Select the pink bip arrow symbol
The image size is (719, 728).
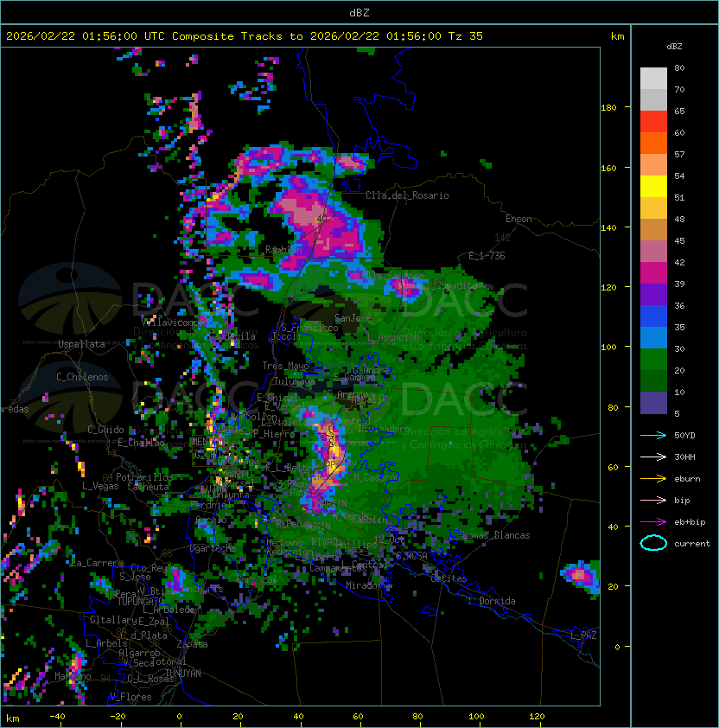click(x=653, y=500)
